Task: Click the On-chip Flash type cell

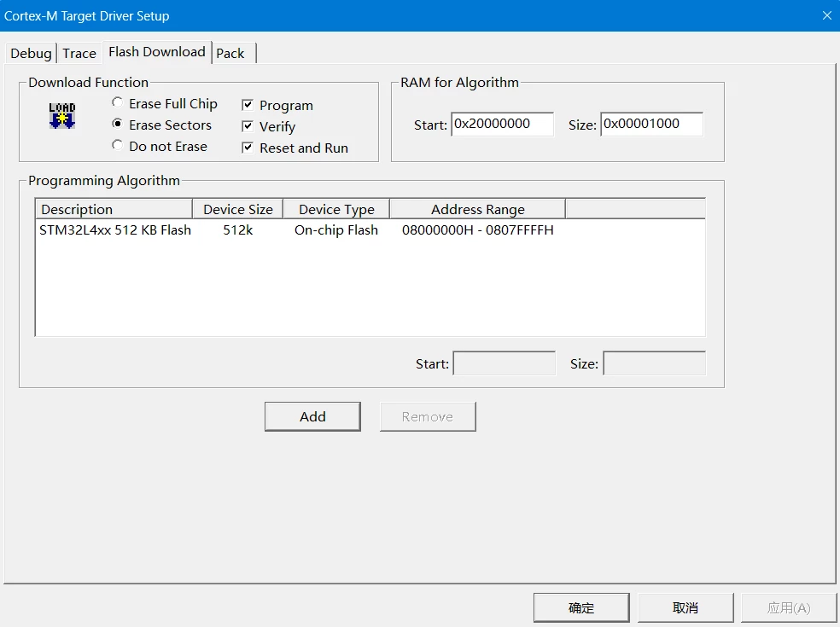Action: 336,230
